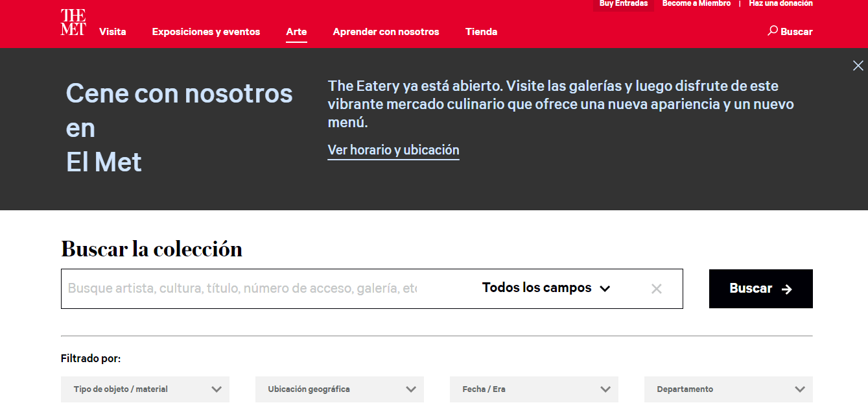868x416 pixels.
Task: Click the magnifier icon beside Buscar
Action: click(x=773, y=31)
